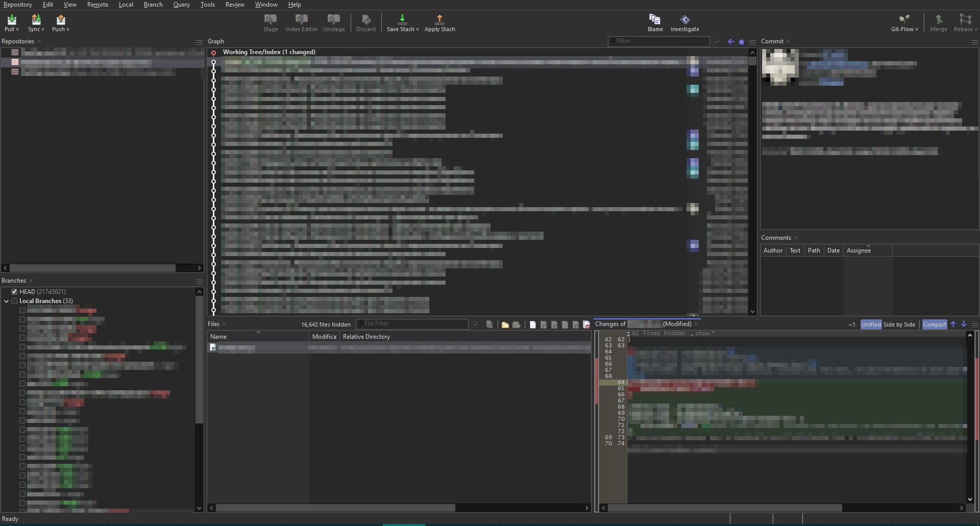
Task: Open the Query menu
Action: [181, 5]
